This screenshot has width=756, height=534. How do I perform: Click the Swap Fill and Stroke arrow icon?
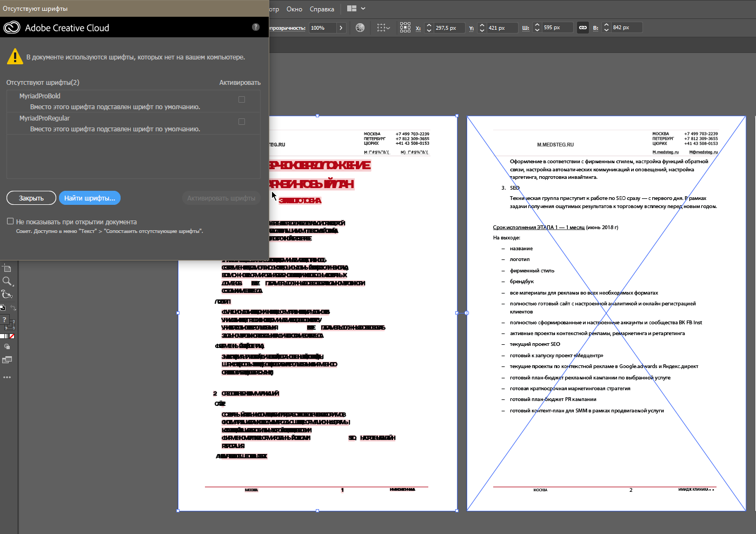coord(13,308)
